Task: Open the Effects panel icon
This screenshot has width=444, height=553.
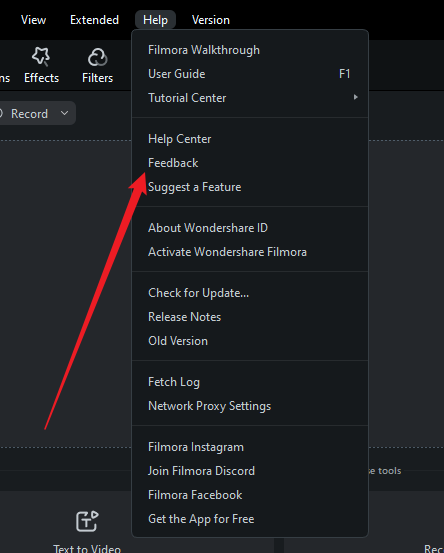Action: pyautogui.click(x=41, y=56)
